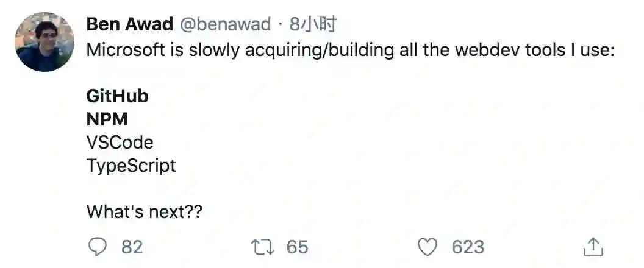644x268 pixels.
Task: Open the share menu via the upload arrow icon
Action: pyautogui.click(x=593, y=247)
